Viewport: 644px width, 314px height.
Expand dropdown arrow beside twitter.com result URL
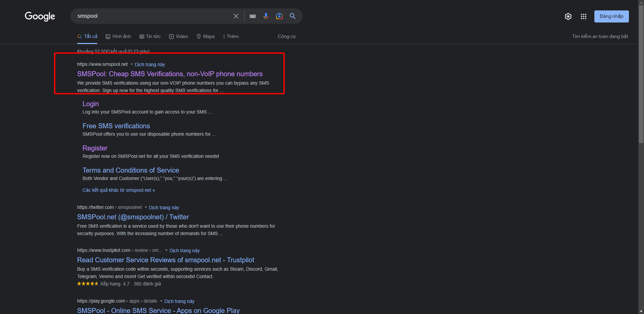[146, 208]
